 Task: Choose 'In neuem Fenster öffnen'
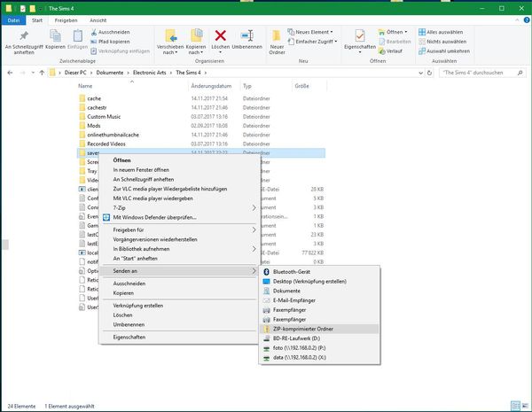pos(179,169)
